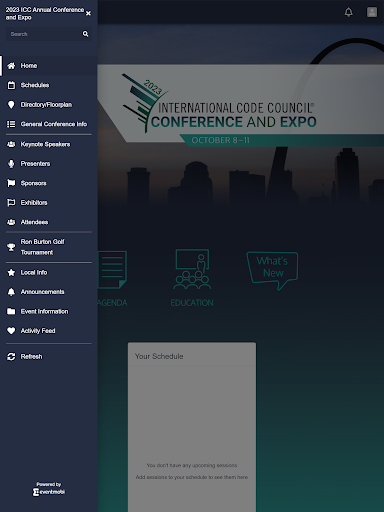Open the notifications bell icon
The image size is (384, 512).
(348, 12)
